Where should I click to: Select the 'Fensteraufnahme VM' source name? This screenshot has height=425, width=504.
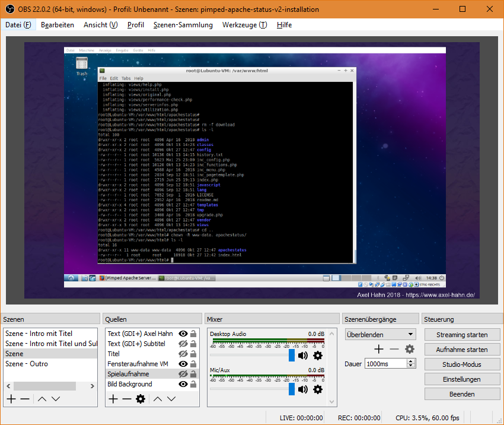138,364
